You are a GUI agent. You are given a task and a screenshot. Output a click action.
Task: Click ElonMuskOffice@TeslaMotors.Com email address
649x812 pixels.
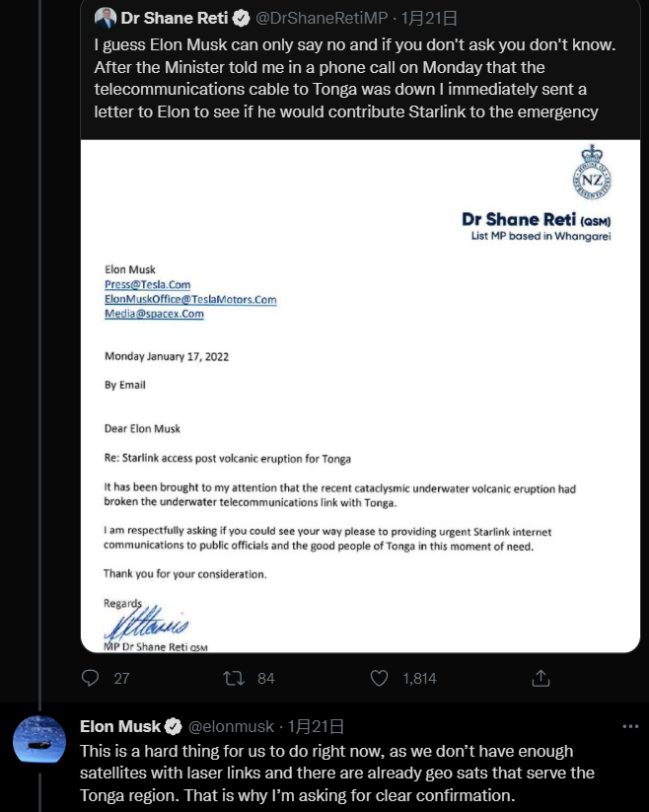(x=190, y=299)
